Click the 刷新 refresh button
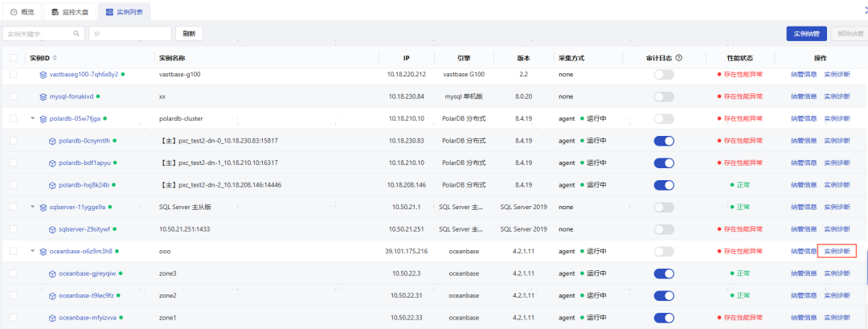 [x=189, y=34]
